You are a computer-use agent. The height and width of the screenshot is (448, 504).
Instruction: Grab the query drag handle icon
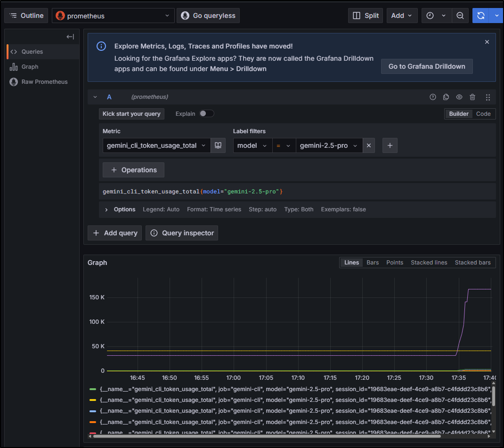[488, 97]
